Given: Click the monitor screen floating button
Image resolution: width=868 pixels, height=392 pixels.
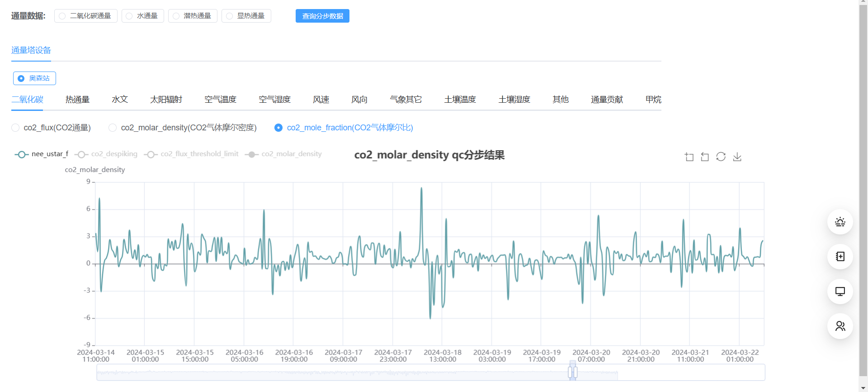Looking at the screenshot, I should pyautogui.click(x=840, y=292).
